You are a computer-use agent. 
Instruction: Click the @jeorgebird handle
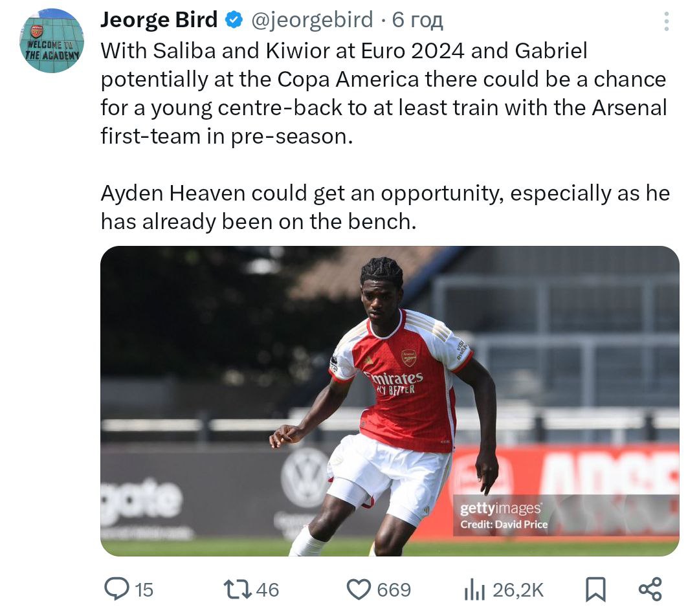(x=311, y=21)
